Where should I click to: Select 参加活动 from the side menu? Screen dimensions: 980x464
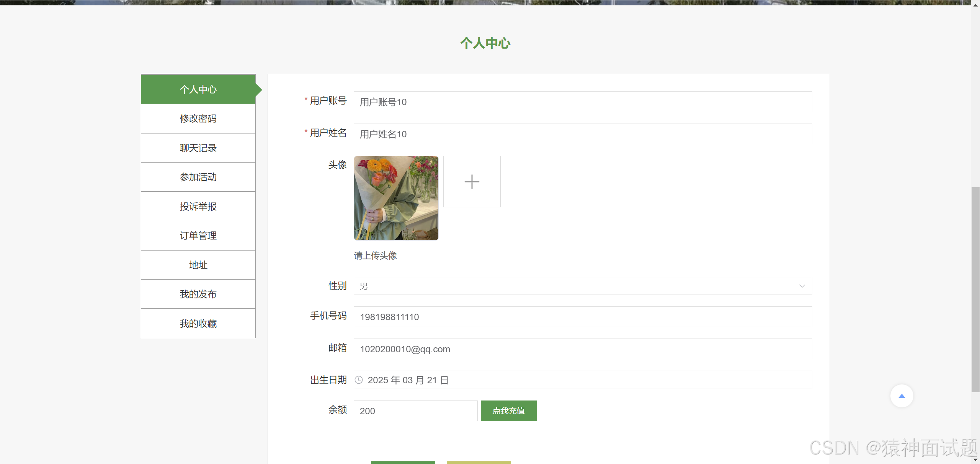click(198, 177)
